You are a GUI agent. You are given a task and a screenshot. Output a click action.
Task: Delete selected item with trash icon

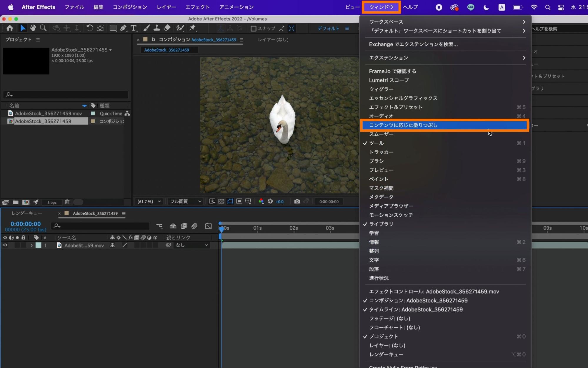point(67,202)
